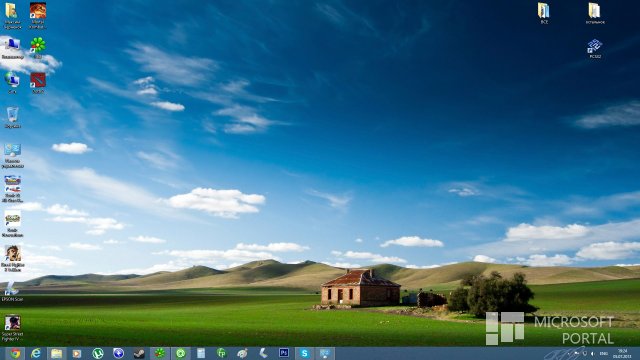Open Skype from the taskbar
This screenshot has width=640, height=360.
(x=304, y=353)
